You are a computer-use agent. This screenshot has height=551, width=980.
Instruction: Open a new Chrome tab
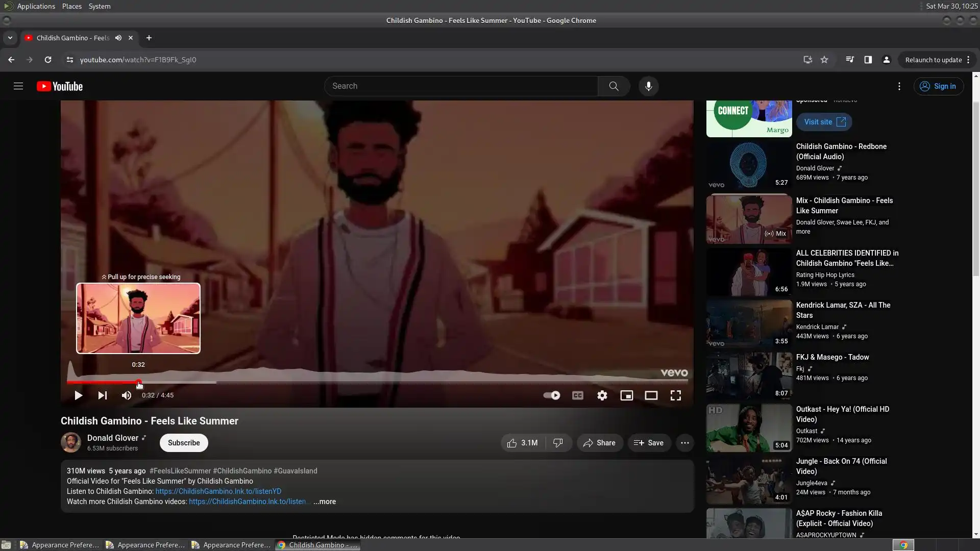click(149, 38)
